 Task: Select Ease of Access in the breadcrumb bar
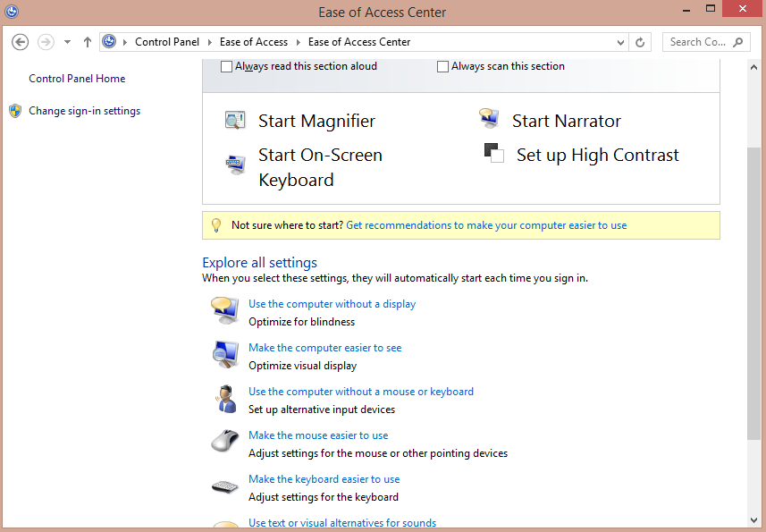[253, 41]
